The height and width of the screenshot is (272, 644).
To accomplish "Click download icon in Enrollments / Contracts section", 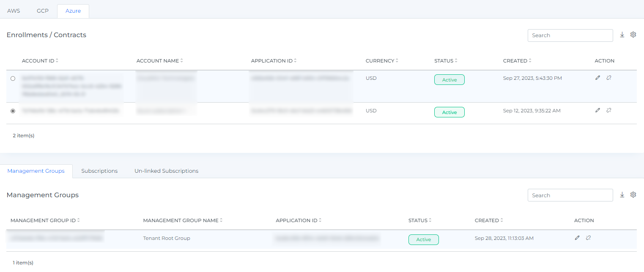I will coord(622,35).
